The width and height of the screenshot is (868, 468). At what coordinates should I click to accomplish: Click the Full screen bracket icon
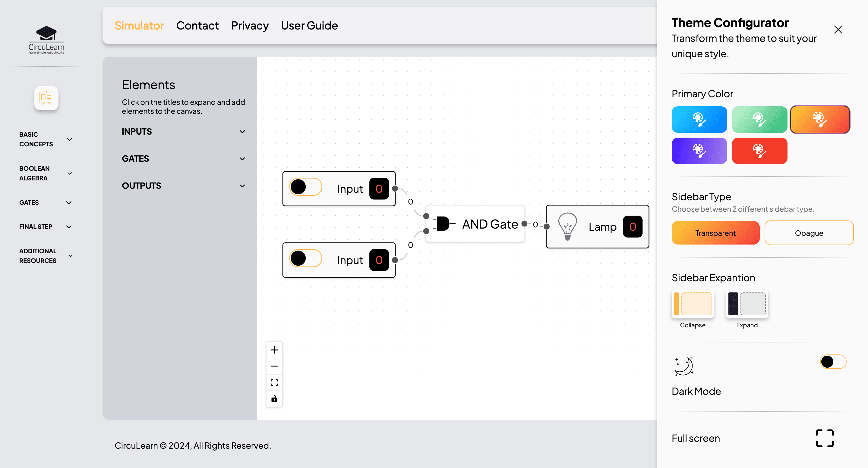[825, 438]
